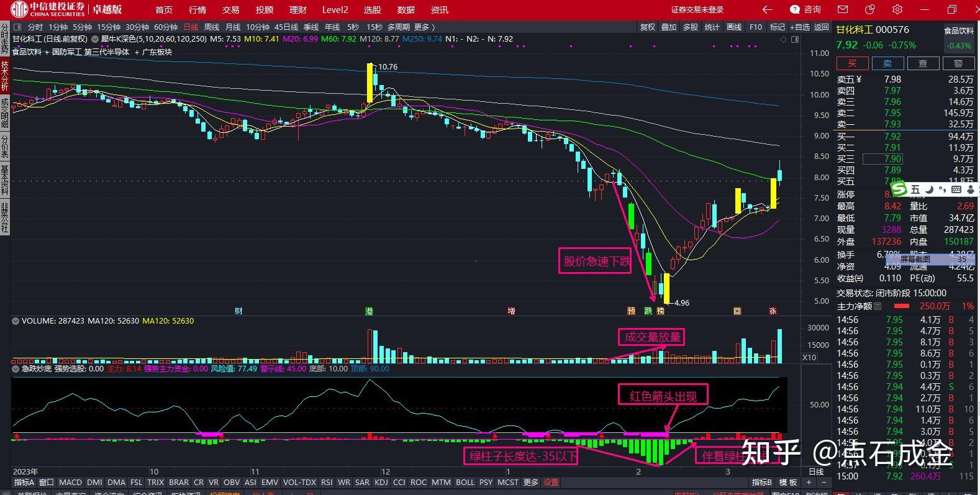The image size is (980, 495).
Task: Open 交易 menu
Action: [231, 9]
